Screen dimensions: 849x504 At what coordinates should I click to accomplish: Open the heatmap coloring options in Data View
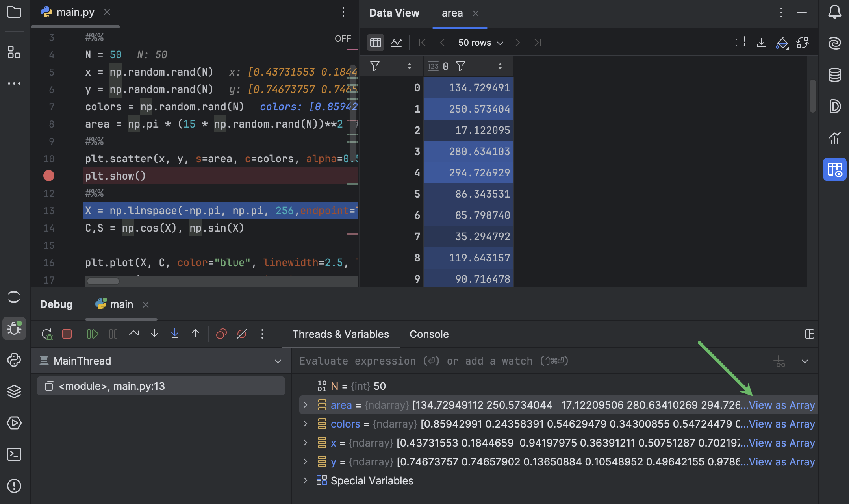(782, 43)
